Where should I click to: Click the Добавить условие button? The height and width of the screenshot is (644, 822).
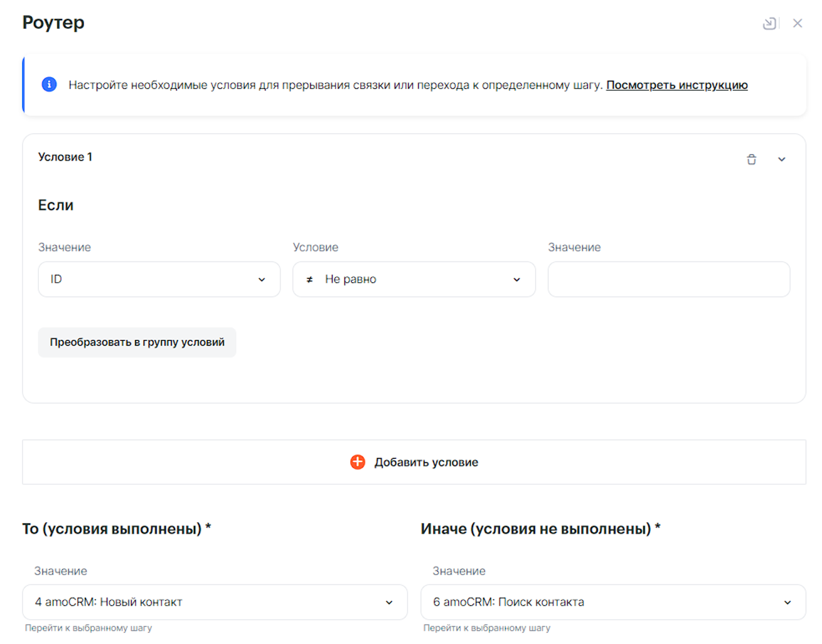pyautogui.click(x=414, y=462)
